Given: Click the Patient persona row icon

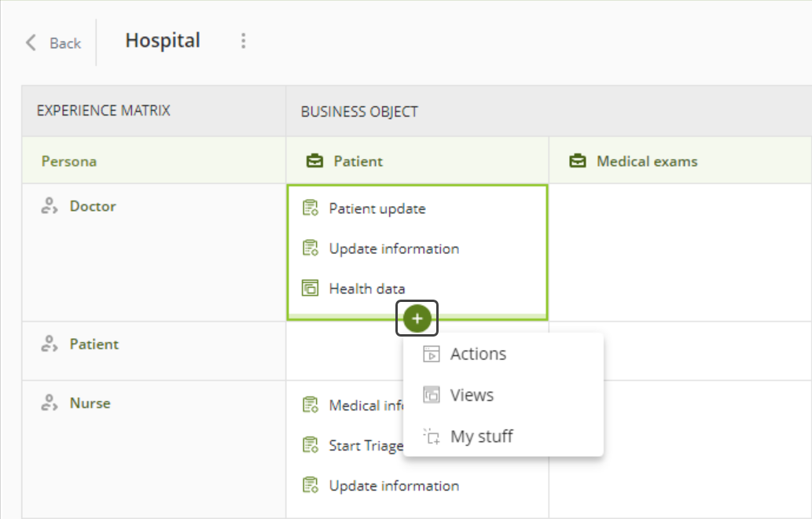Looking at the screenshot, I should [50, 344].
